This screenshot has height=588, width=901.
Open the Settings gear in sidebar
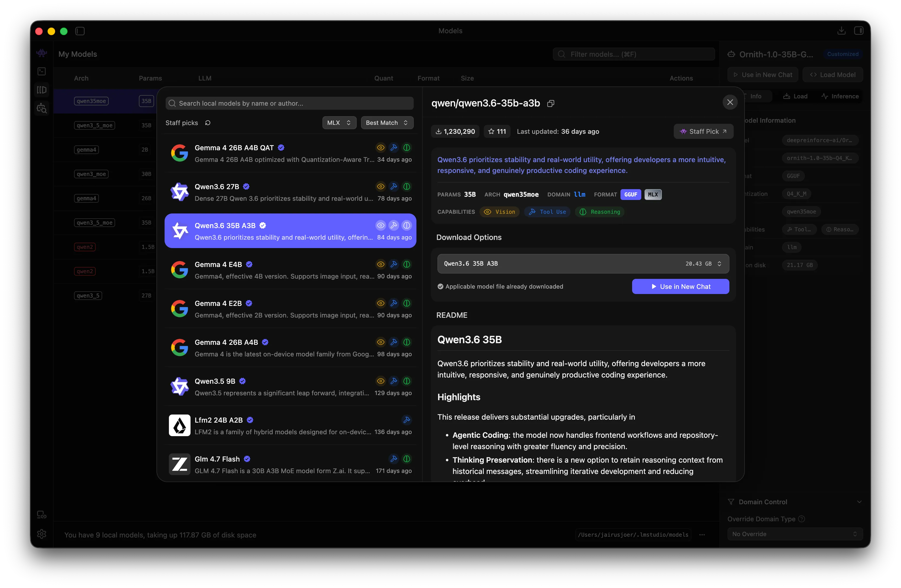coord(42,534)
